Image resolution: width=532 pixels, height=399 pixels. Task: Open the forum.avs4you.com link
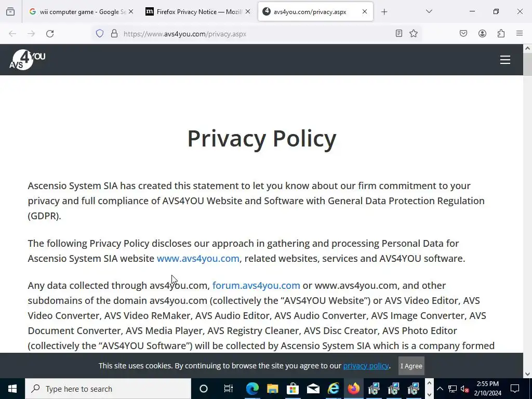[256, 286]
